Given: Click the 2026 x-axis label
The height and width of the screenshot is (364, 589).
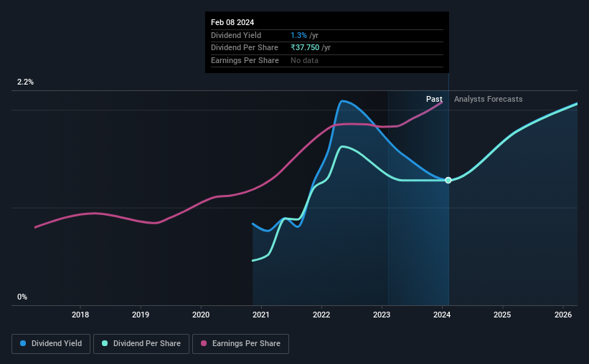Looking at the screenshot, I should pyautogui.click(x=563, y=315).
